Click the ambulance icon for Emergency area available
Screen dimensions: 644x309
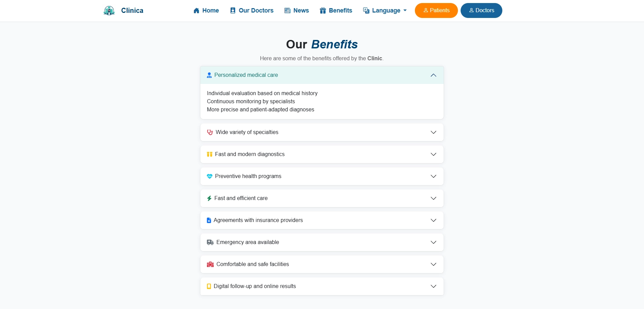pos(210,242)
